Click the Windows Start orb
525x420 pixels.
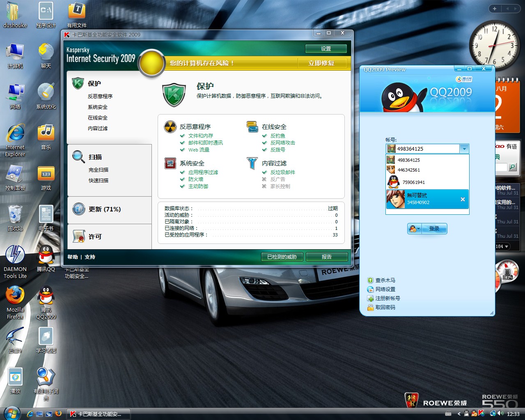point(12,413)
